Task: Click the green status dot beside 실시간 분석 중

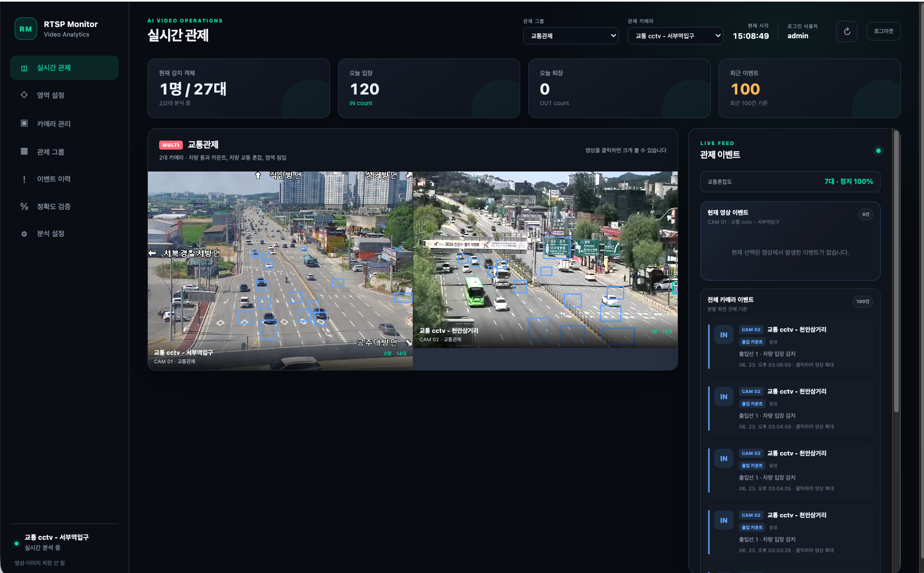Action: (16, 543)
